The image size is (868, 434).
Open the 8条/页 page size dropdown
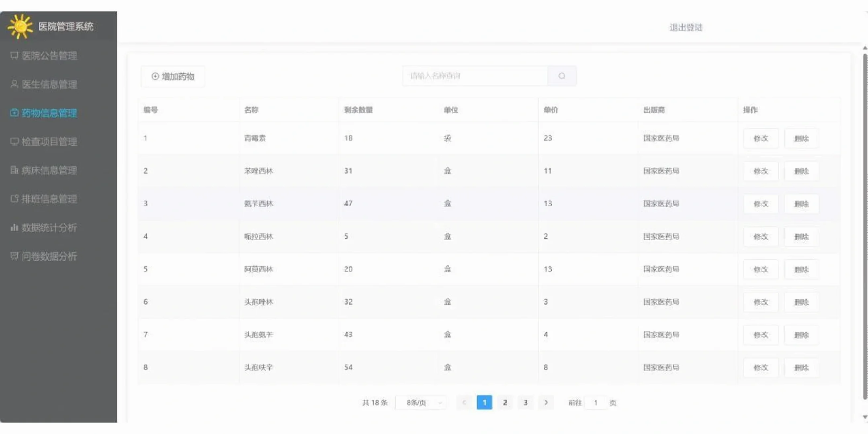point(420,402)
